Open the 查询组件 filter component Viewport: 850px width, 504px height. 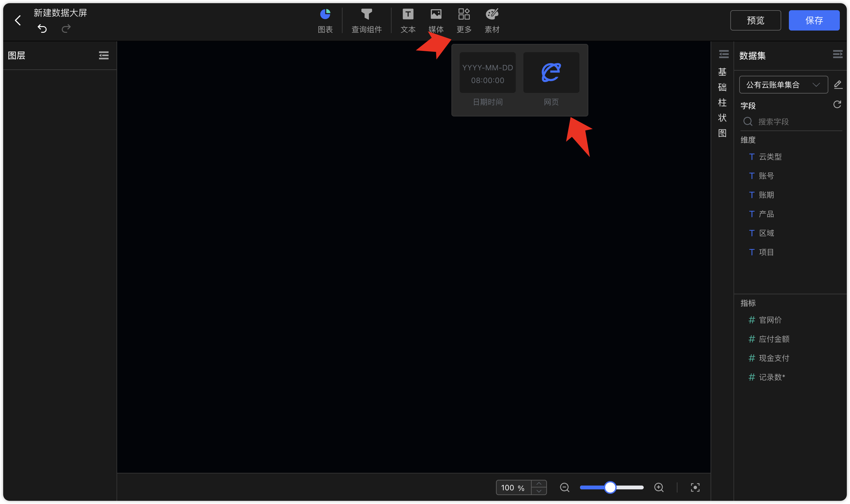[x=366, y=21]
